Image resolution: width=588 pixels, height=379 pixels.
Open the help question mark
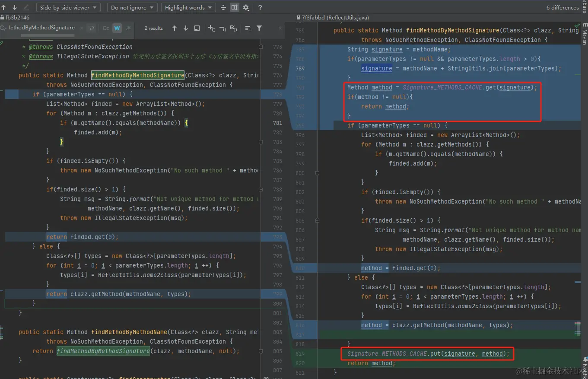coord(260,7)
